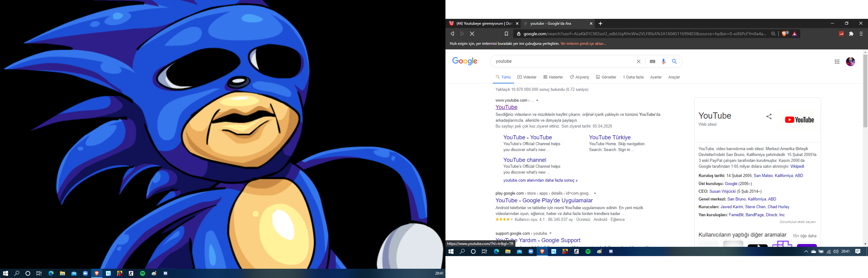Open a new tab with the plus button
The height and width of the screenshot is (278, 868).
coord(600,23)
